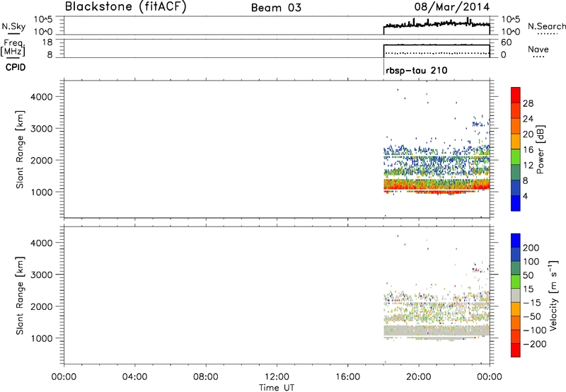This screenshot has width=566, height=392.
Task: Click the dotted Nave line in frequency panel
Action: click(x=437, y=53)
